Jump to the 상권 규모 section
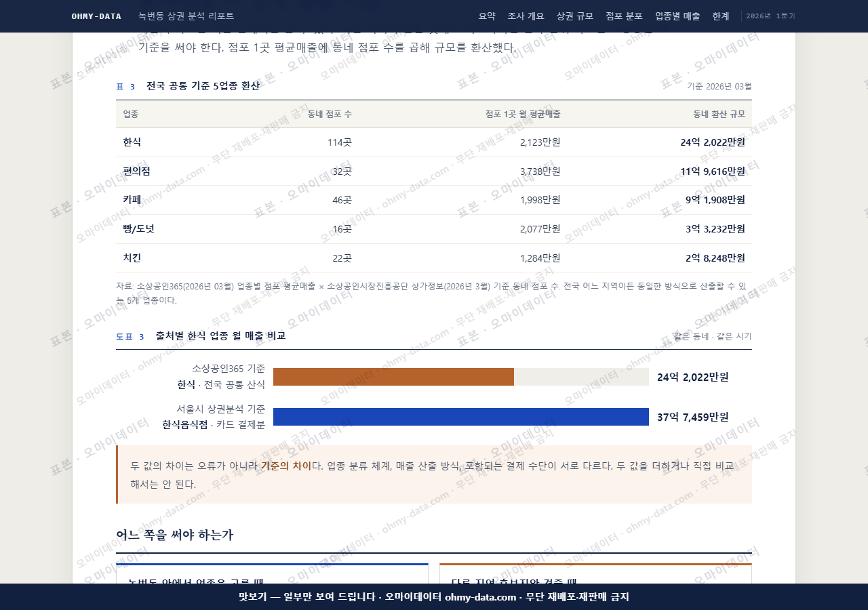The height and width of the screenshot is (610, 868). click(x=574, y=16)
